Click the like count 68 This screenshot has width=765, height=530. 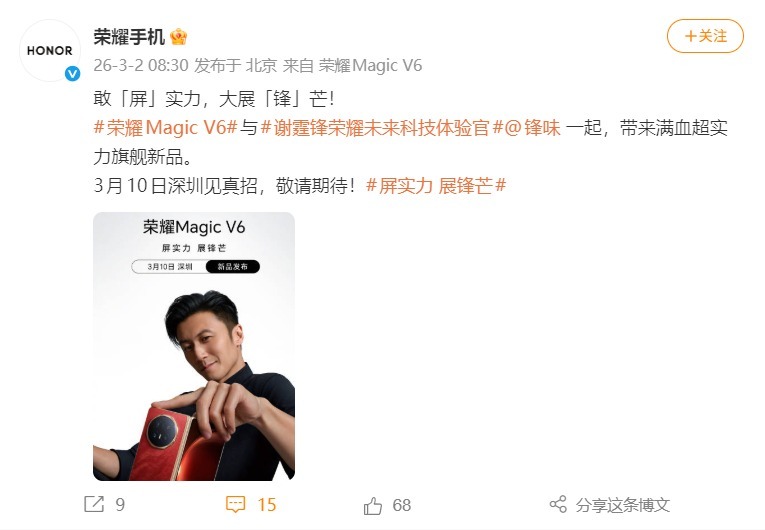[x=402, y=505]
